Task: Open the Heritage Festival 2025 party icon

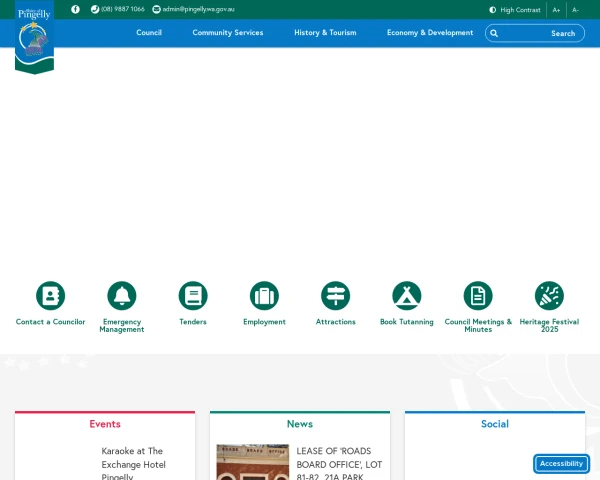Action: point(549,296)
